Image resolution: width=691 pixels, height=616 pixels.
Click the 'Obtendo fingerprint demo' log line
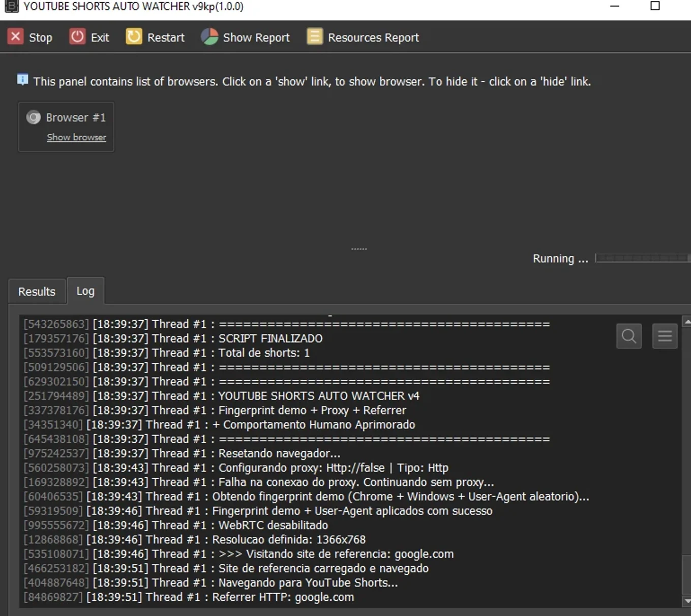point(401,497)
